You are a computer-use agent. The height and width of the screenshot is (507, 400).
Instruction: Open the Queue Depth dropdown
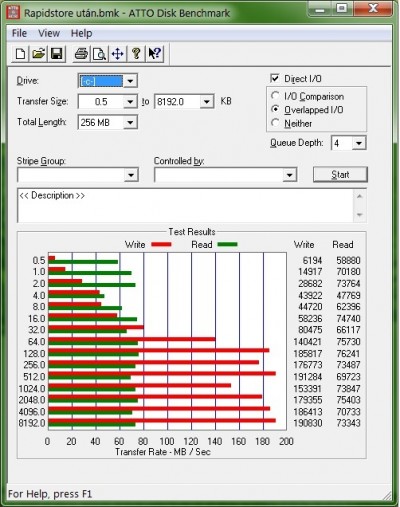coord(359,143)
